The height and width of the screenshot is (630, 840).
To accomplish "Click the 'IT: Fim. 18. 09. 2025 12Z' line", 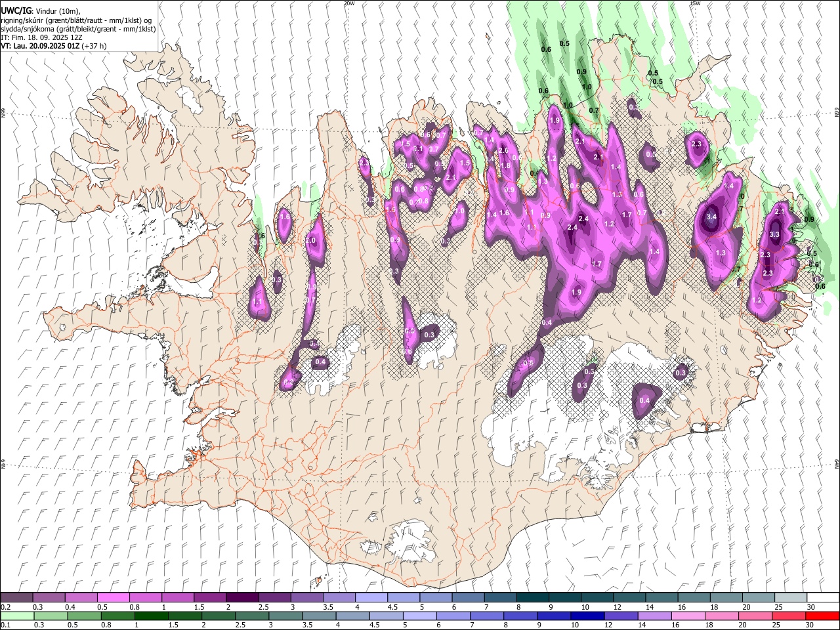I will pyautogui.click(x=41, y=37).
